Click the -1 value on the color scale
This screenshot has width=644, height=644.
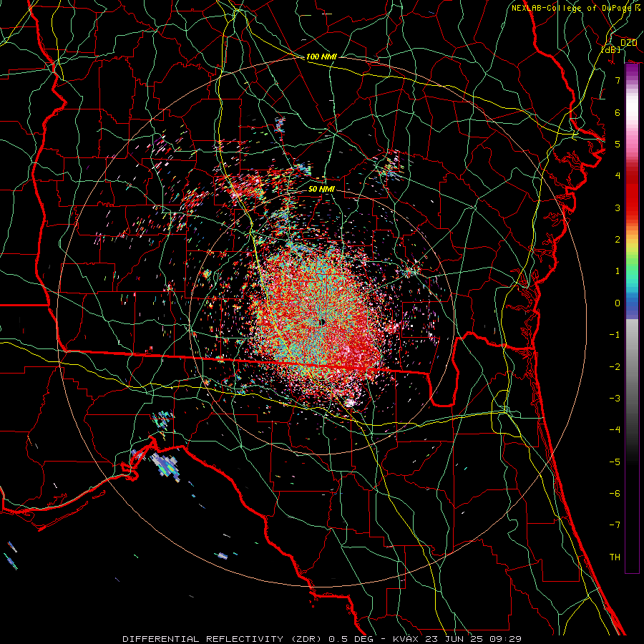click(615, 335)
